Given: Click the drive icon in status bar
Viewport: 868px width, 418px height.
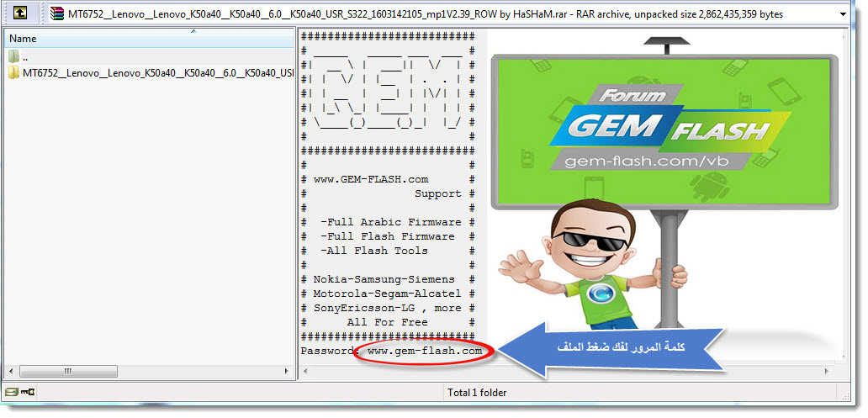Looking at the screenshot, I should [x=11, y=393].
